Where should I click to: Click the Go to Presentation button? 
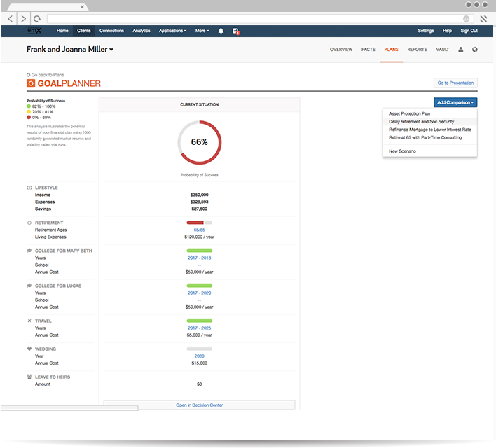point(455,83)
